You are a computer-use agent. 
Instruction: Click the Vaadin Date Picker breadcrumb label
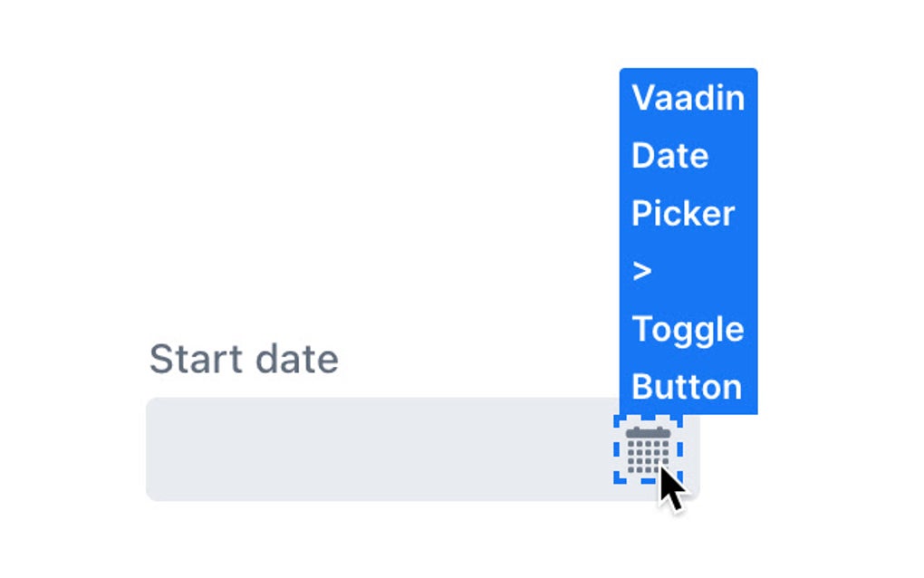point(686,156)
